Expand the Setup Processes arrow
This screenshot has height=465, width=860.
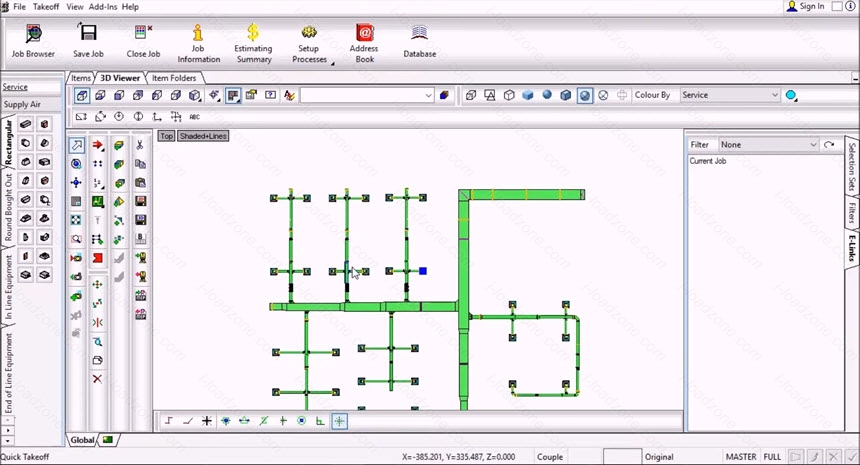tap(332, 64)
